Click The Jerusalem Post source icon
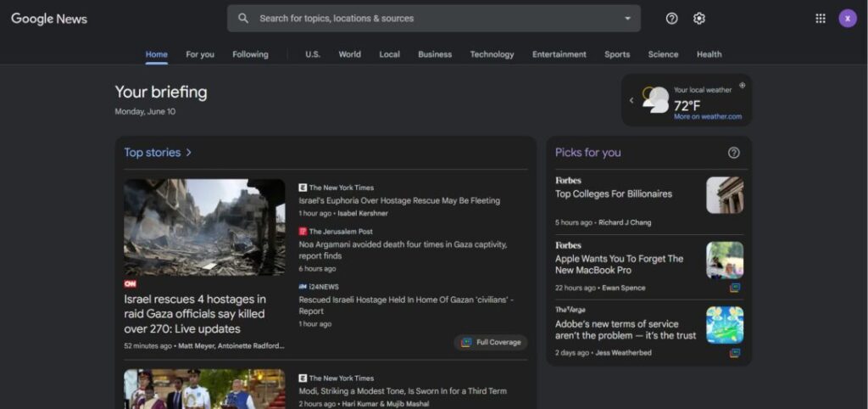 point(303,232)
